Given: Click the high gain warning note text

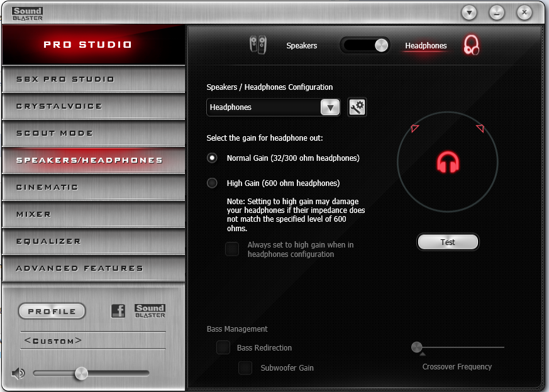Looking at the screenshot, I should point(296,215).
